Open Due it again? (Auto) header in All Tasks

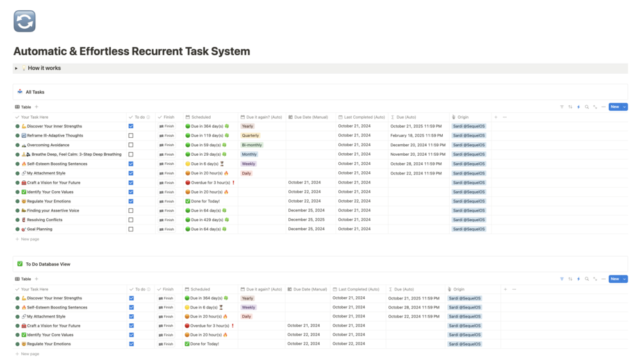coord(261,117)
